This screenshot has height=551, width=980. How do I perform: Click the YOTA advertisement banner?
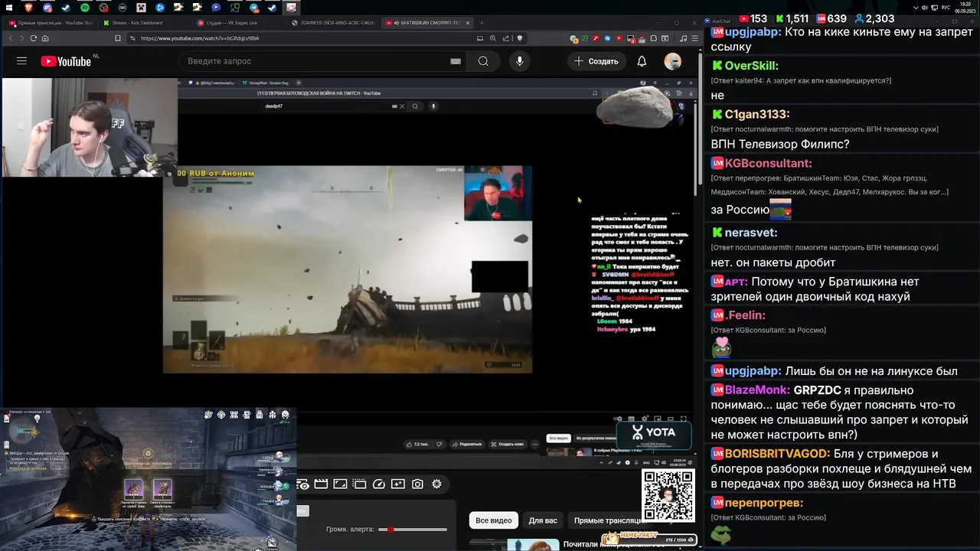point(655,434)
